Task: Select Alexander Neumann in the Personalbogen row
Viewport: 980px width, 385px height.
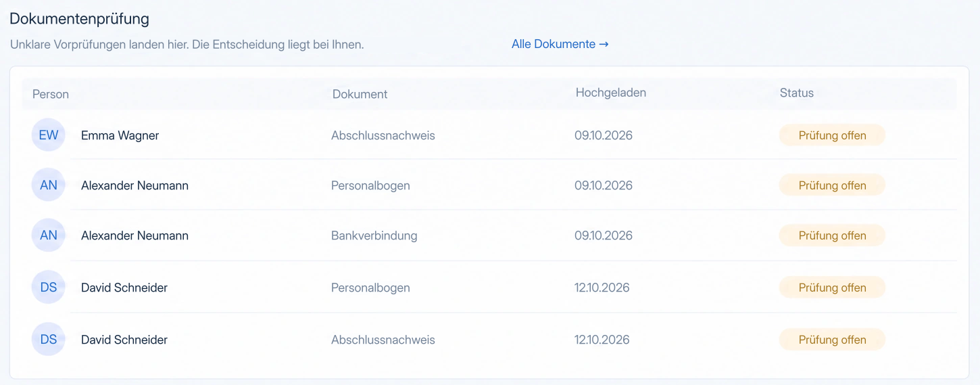Action: (134, 185)
